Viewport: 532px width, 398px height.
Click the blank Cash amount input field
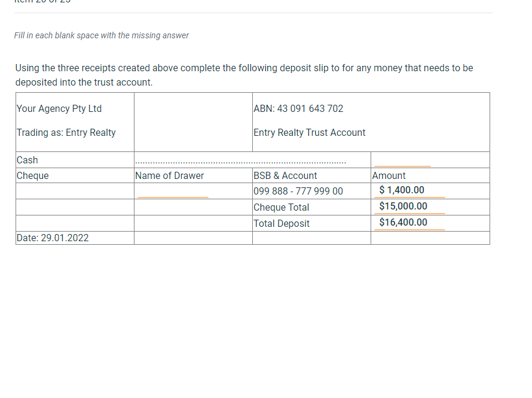[402, 160]
